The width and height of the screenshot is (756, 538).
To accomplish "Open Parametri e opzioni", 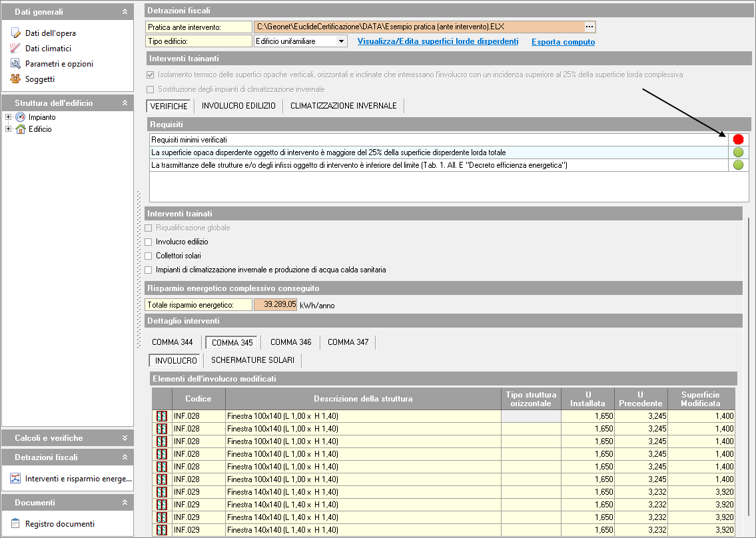I will 59,64.
